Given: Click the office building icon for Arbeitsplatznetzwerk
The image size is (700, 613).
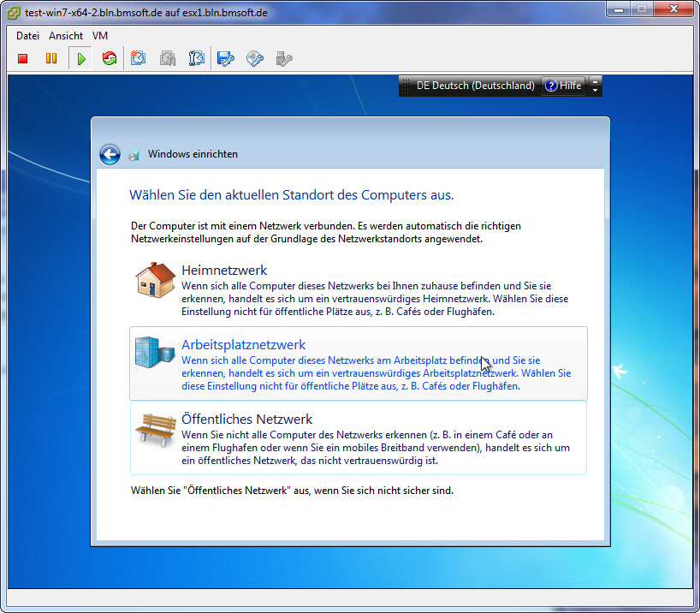Looking at the screenshot, I should (x=155, y=353).
